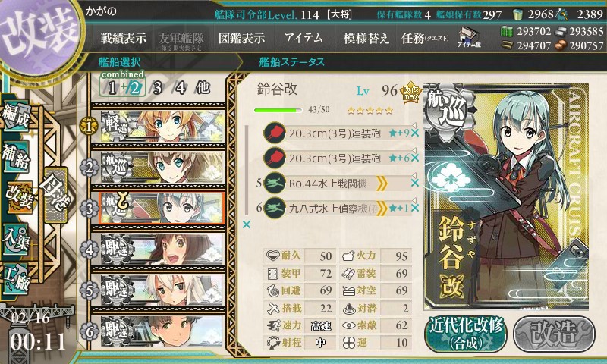Open the 補給 resupply sidebar icon

[x=16, y=157]
